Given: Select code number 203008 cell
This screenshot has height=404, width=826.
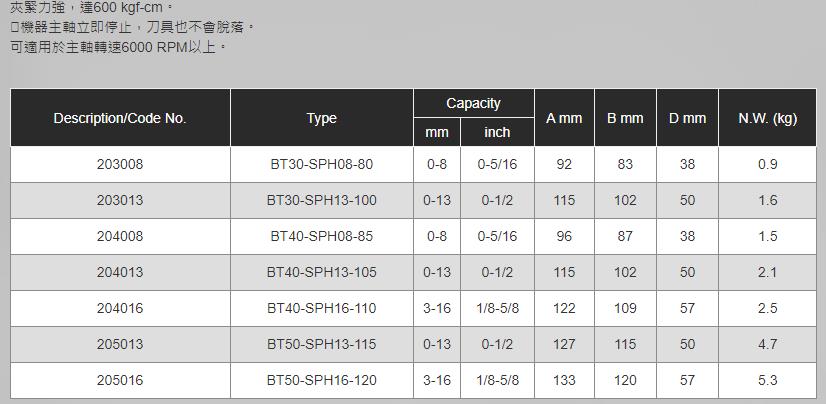Looking at the screenshot, I should coord(120,164).
